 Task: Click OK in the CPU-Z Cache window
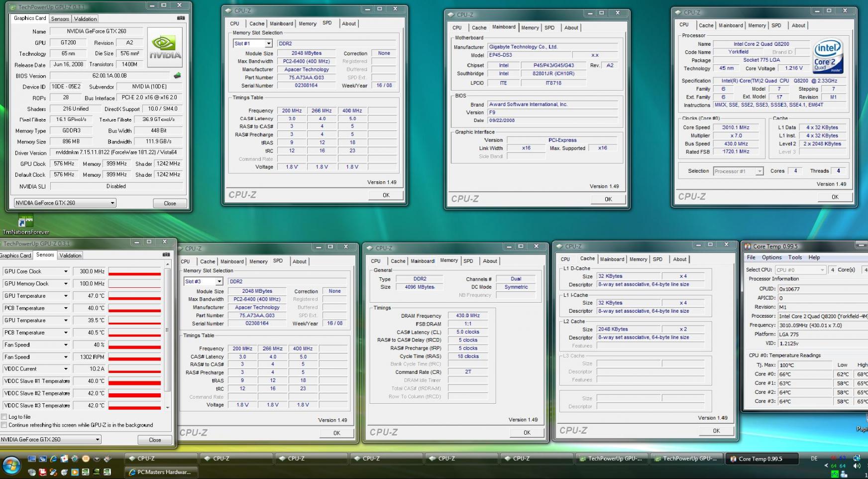pyautogui.click(x=716, y=431)
